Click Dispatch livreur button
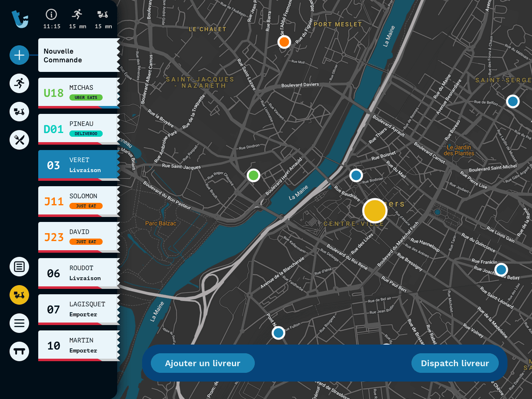 455,363
